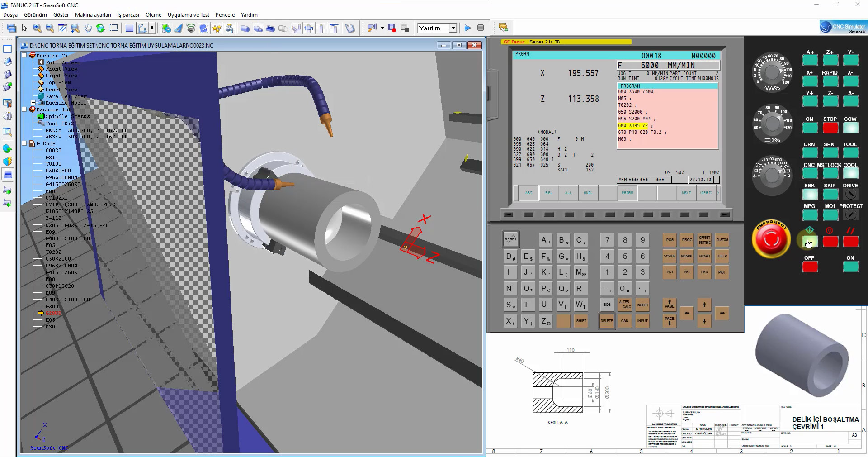868x457 pixels.
Task: Open the Uygulama ve Test menu
Action: click(188, 15)
